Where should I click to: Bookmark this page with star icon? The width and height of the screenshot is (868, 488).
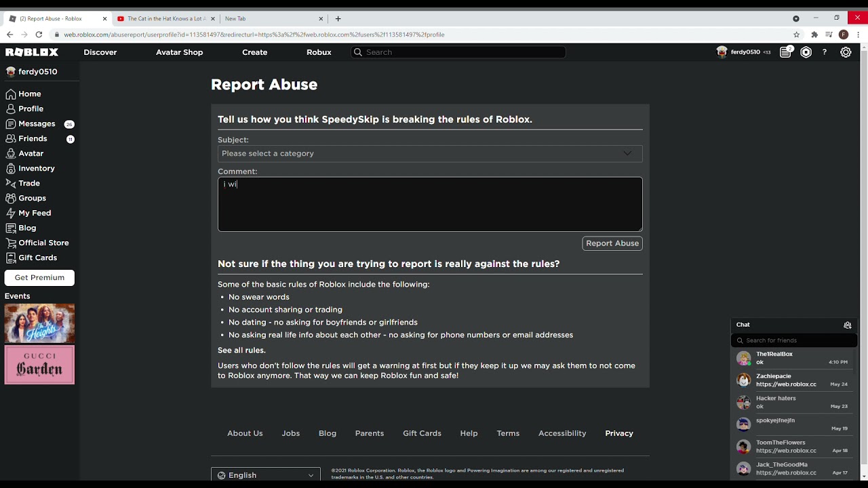(x=797, y=35)
